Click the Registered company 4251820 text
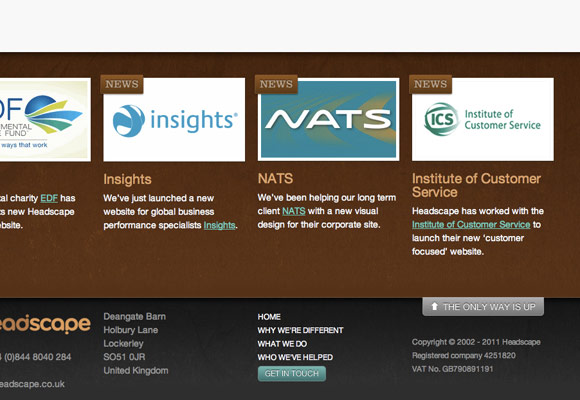 pos(464,356)
